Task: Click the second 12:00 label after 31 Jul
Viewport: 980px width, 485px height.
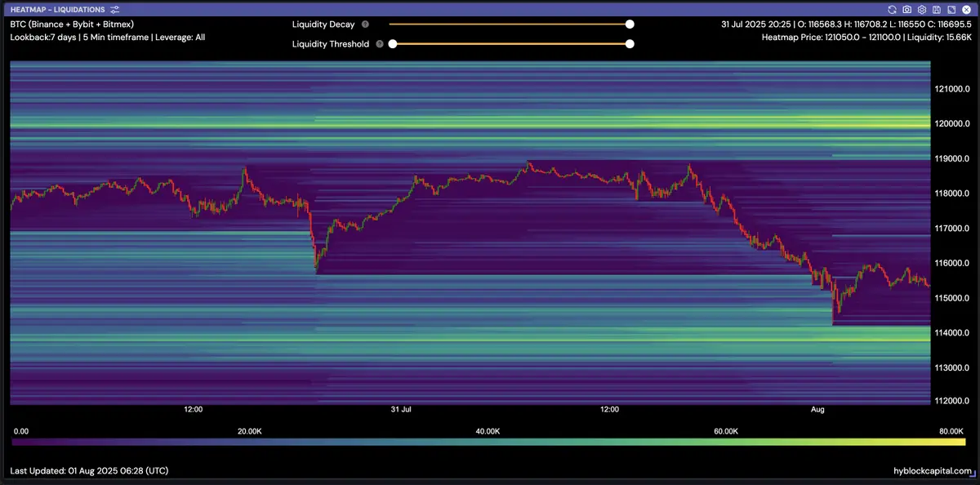Action: (x=609, y=409)
